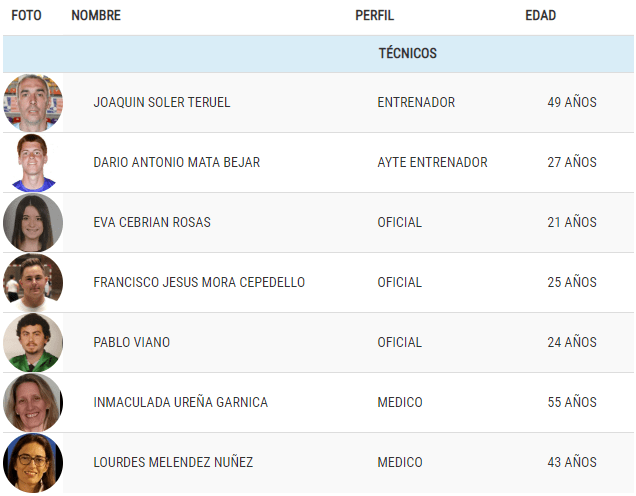Open Inmaculada Ureña Garnica entry
This screenshot has height=496, width=636.
(180, 402)
